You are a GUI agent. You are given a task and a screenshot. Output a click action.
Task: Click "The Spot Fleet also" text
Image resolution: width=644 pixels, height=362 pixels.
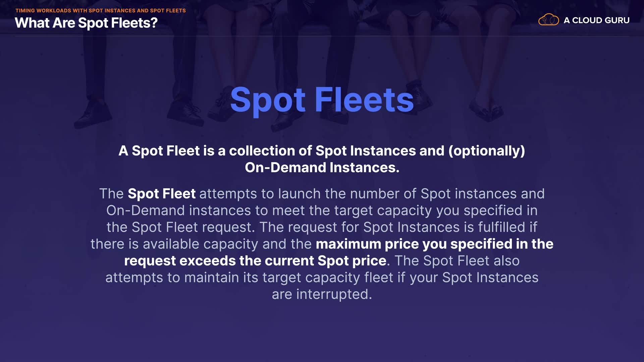coord(457,261)
